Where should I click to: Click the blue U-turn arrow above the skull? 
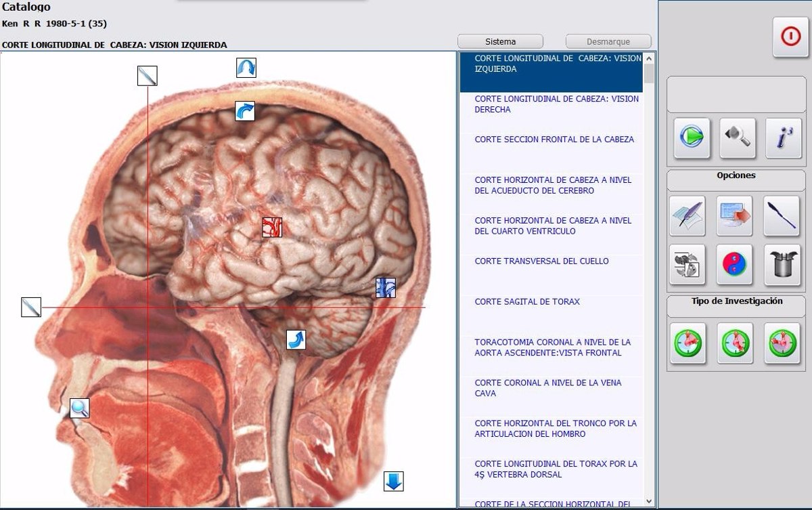coord(246,68)
